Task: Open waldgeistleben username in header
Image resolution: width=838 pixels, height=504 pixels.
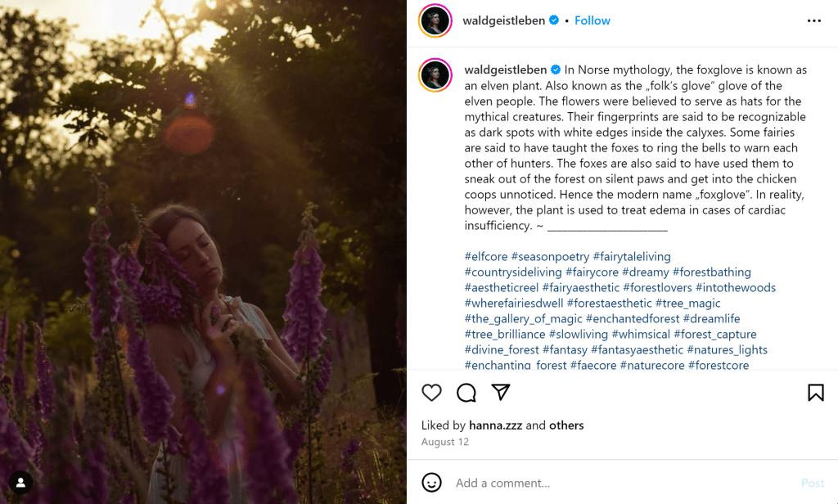Action: pyautogui.click(x=503, y=20)
